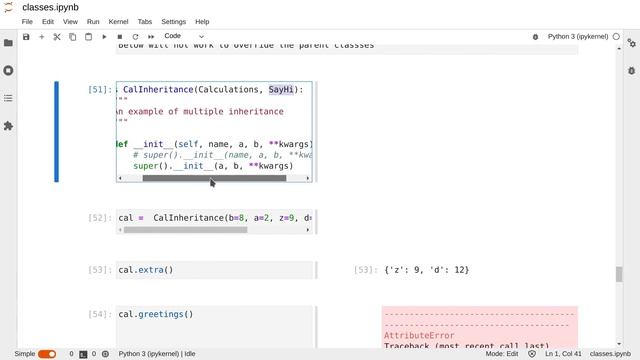Screen dimensions: 640x360
Task: Interrupt the kernel with the stop icon
Action: coord(120,37)
